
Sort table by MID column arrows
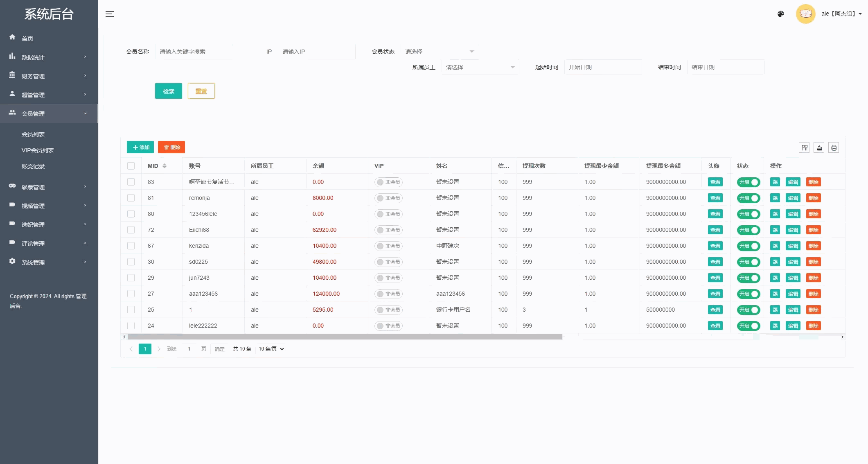pos(165,166)
